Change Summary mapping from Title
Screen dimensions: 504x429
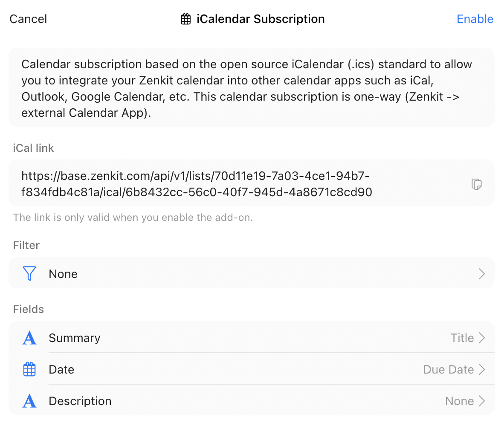point(462,338)
